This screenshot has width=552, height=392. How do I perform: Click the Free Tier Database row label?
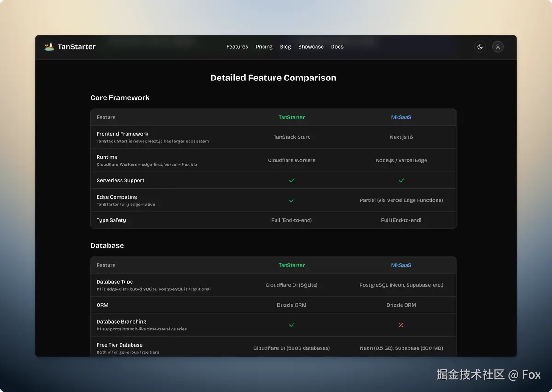(120, 345)
